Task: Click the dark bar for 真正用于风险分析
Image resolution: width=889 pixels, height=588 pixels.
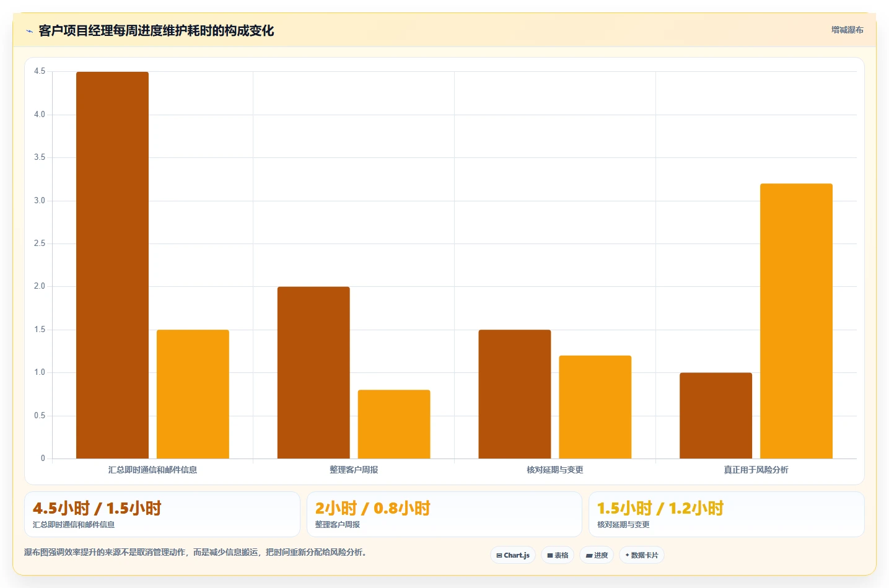Action: (716, 416)
